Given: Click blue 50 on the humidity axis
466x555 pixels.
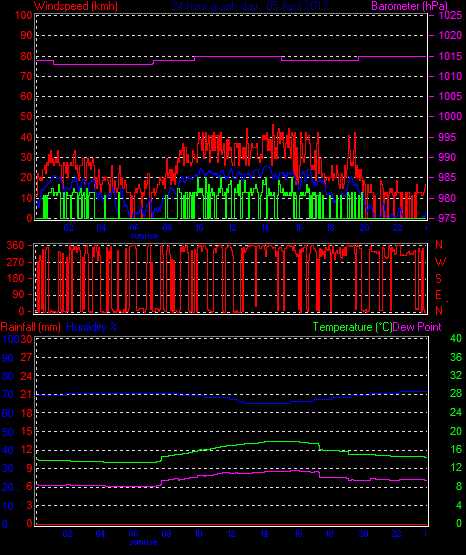Looking at the screenshot, I should click(8, 432).
